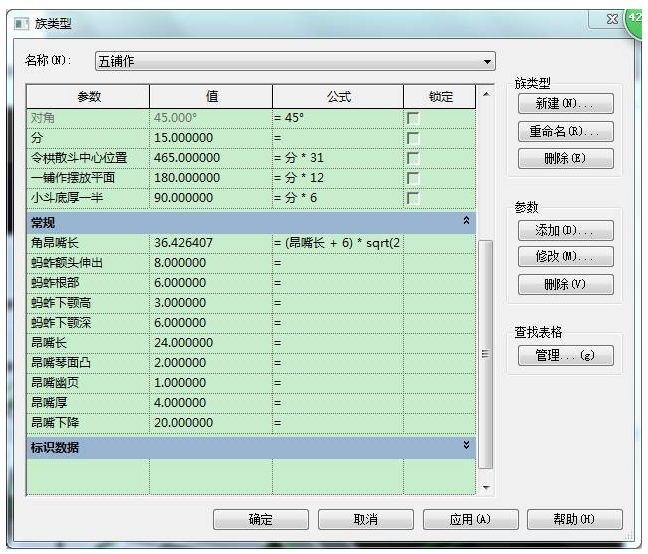Select parameter name 昂嘴厚
Image resolution: width=648 pixels, height=554 pixels.
[49, 403]
